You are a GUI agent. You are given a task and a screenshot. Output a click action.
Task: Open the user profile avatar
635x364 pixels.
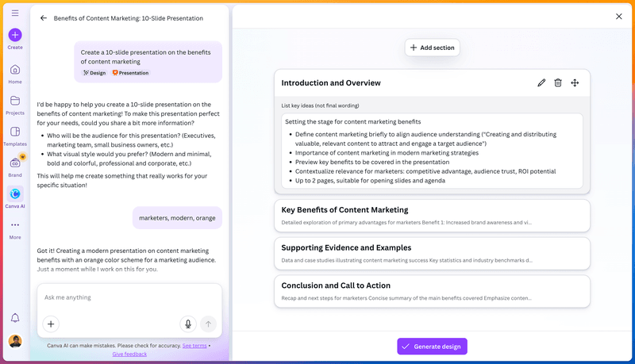[x=15, y=341]
